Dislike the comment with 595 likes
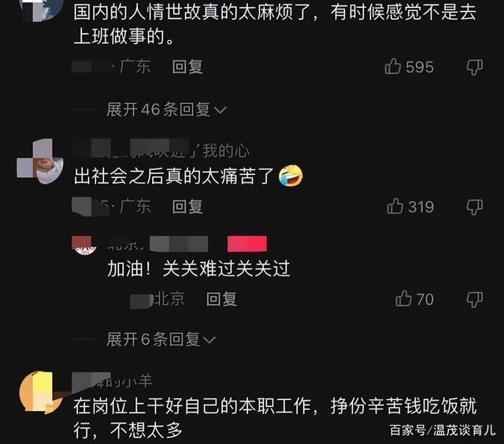The image size is (504, 444). (474, 67)
